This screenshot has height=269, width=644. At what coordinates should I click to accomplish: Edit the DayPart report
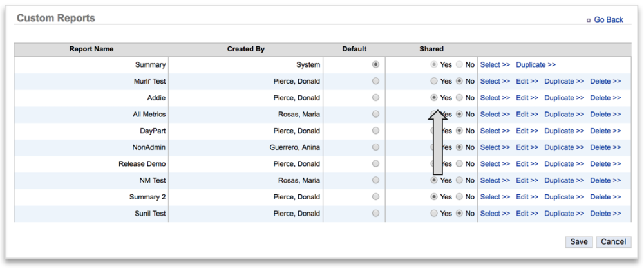(526, 131)
